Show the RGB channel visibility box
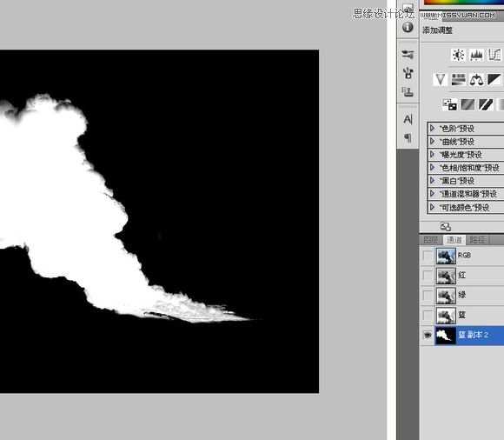This screenshot has height=440, width=504. [x=428, y=256]
